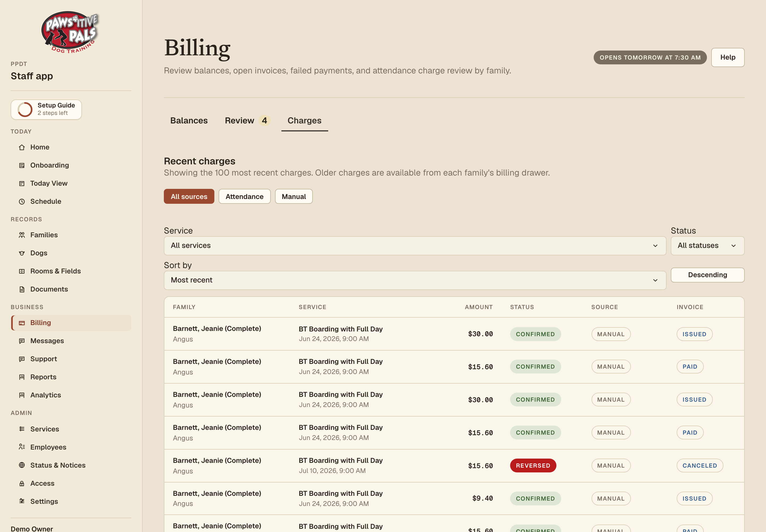
Task: Click the Review tab count badge 4
Action: coord(264,120)
